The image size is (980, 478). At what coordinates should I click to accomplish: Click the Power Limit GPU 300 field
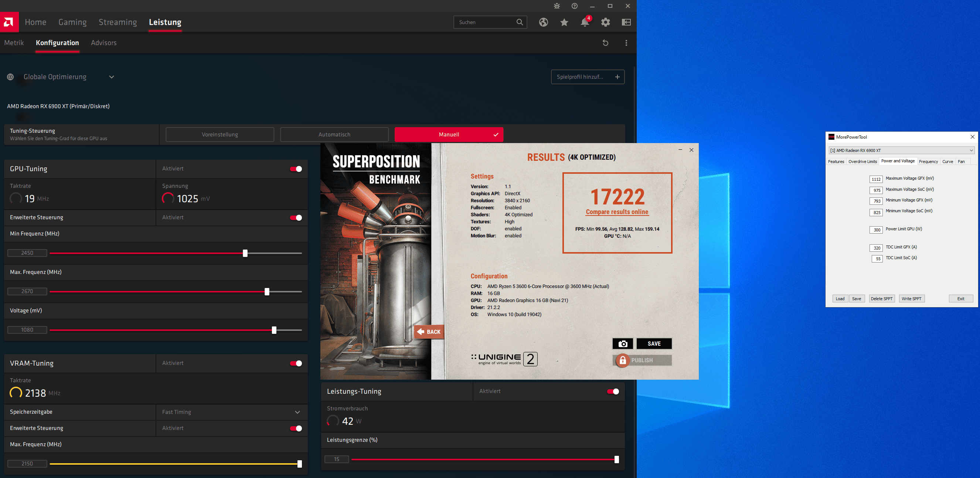(876, 230)
